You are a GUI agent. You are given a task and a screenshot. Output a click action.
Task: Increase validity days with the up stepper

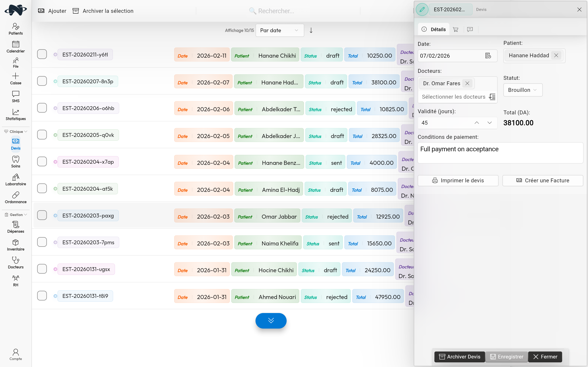coord(477,123)
